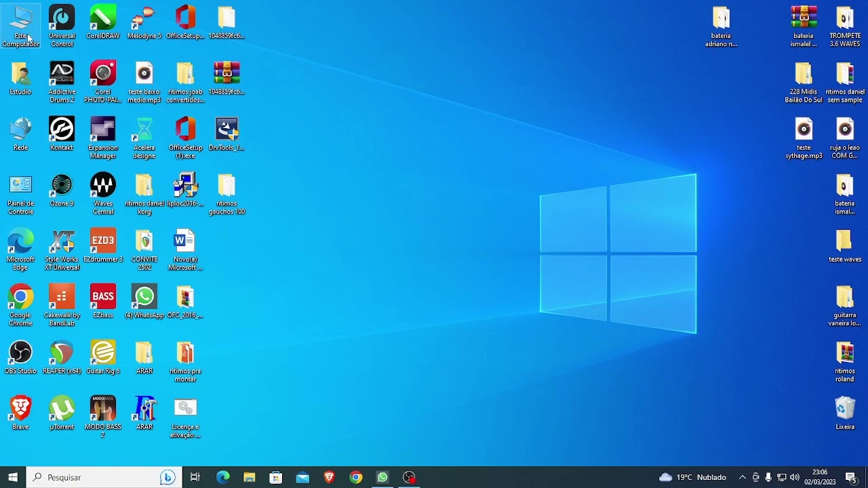868x488 pixels.
Task: Select the 228 Midis Bailão Do Sul folder
Action: click(x=804, y=83)
